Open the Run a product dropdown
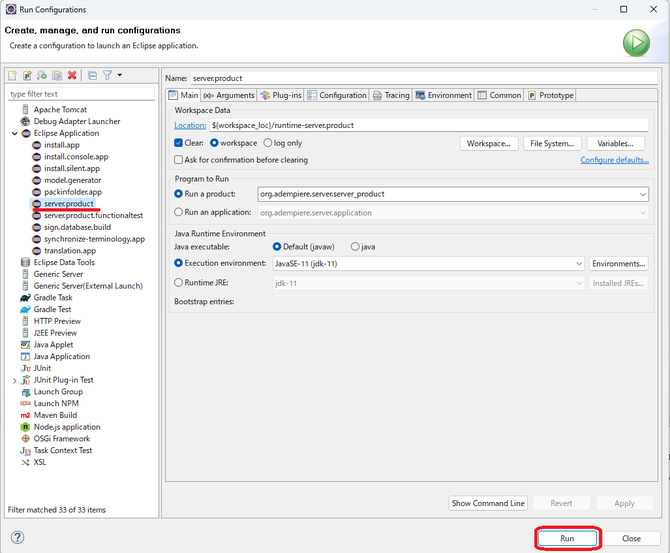 [x=642, y=194]
